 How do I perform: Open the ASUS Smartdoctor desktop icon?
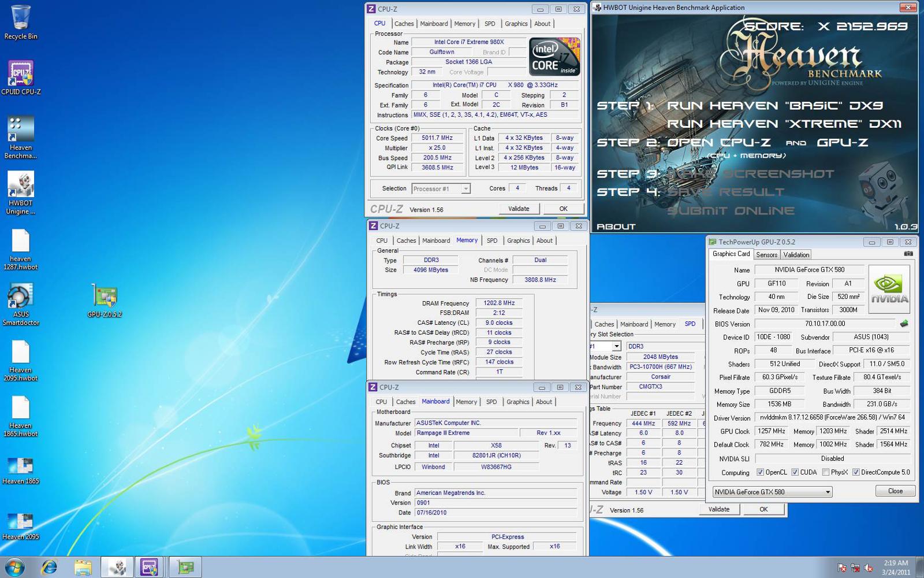[x=21, y=305]
